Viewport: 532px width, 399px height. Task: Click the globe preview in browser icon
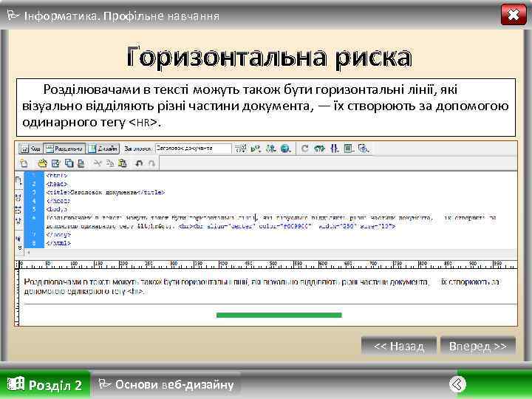coord(286,149)
